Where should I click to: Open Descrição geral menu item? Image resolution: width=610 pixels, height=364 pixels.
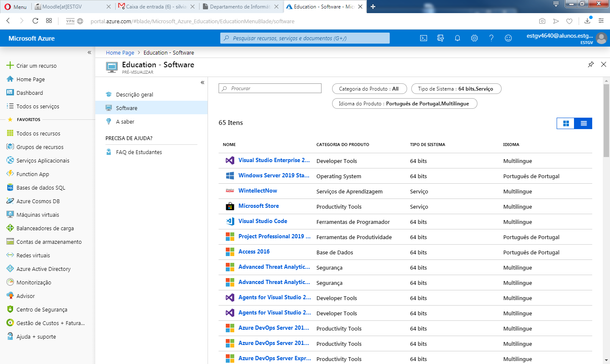151,94
